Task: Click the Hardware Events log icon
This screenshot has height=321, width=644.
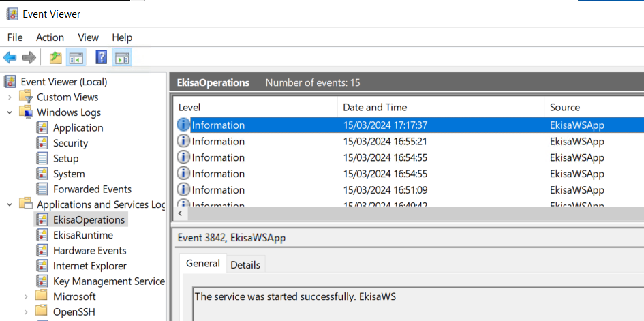Action: (x=42, y=250)
